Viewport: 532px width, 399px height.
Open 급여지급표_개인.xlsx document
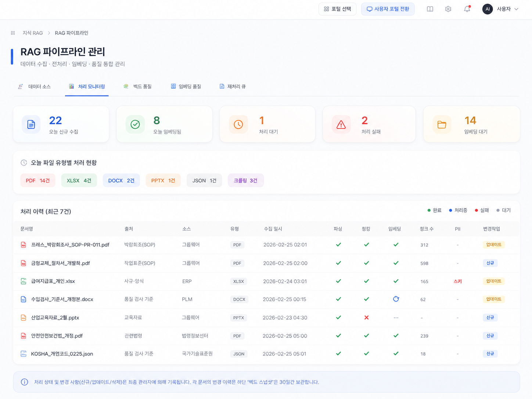pos(53,281)
